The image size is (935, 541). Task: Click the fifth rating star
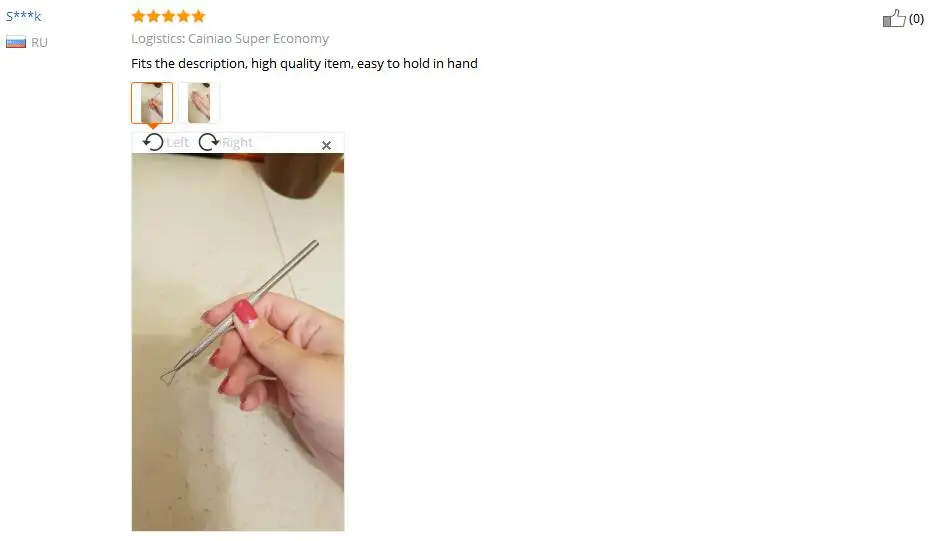coord(199,16)
